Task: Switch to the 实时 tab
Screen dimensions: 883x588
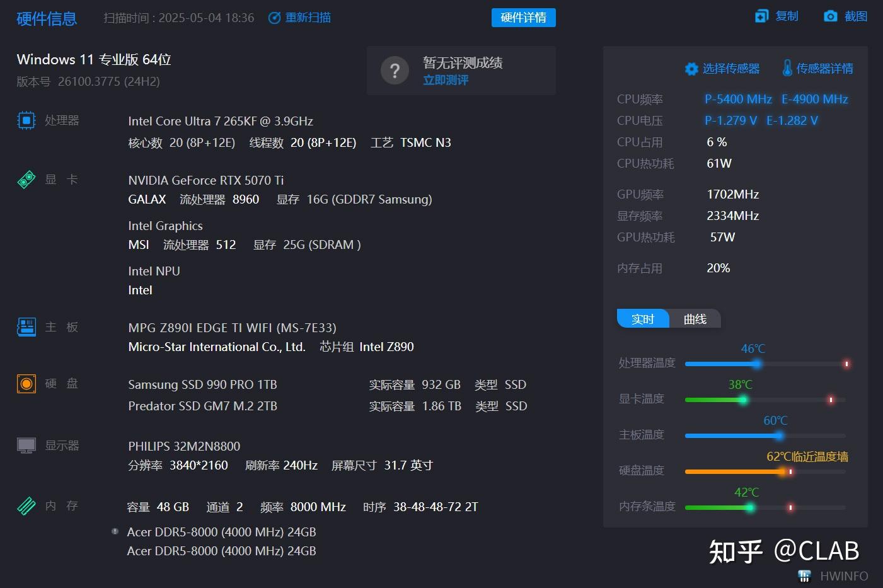Action: 642,319
